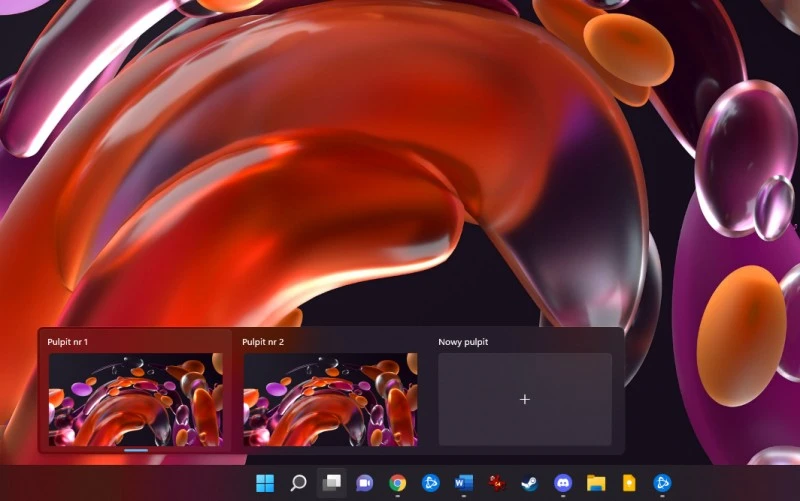Open Discord from the taskbar
The height and width of the screenshot is (501, 800).
[x=562, y=483]
